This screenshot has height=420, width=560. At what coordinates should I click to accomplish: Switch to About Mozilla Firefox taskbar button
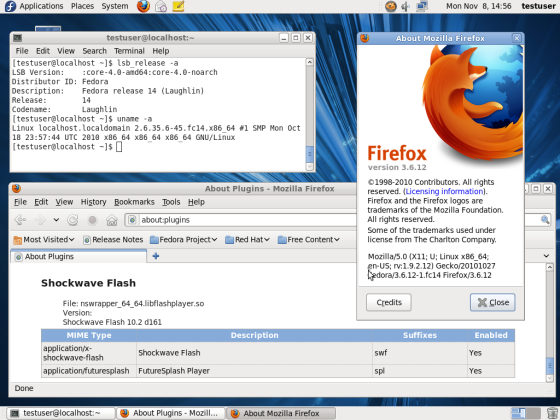click(x=281, y=413)
